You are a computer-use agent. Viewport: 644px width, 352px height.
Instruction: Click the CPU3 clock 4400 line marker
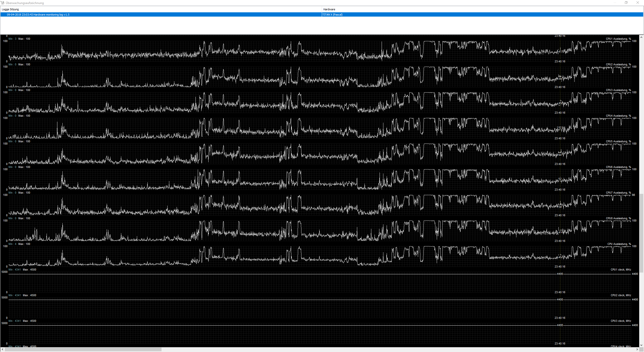click(560, 325)
